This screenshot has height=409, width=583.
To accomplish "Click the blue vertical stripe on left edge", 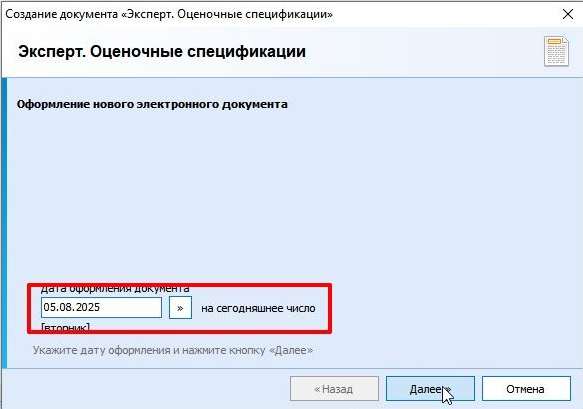I will coord(4,223).
